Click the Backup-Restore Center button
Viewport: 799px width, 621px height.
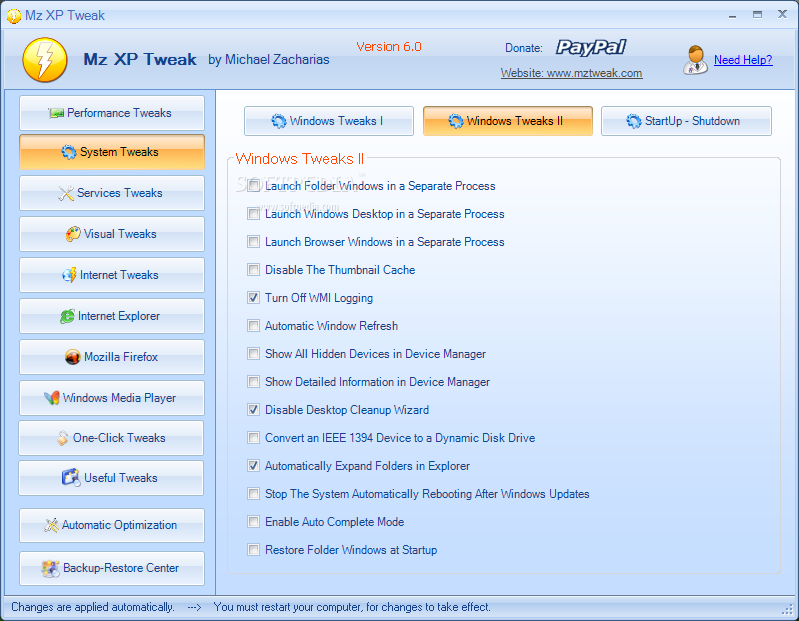pyautogui.click(x=112, y=568)
